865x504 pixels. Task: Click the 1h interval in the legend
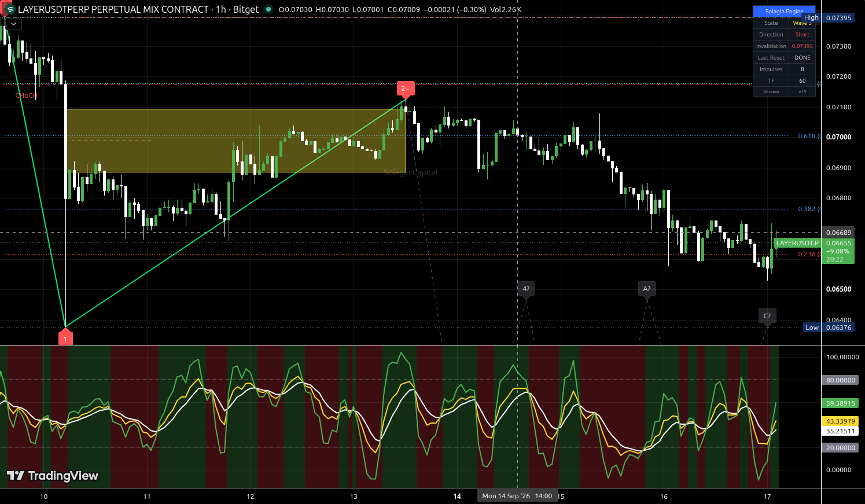(221, 9)
